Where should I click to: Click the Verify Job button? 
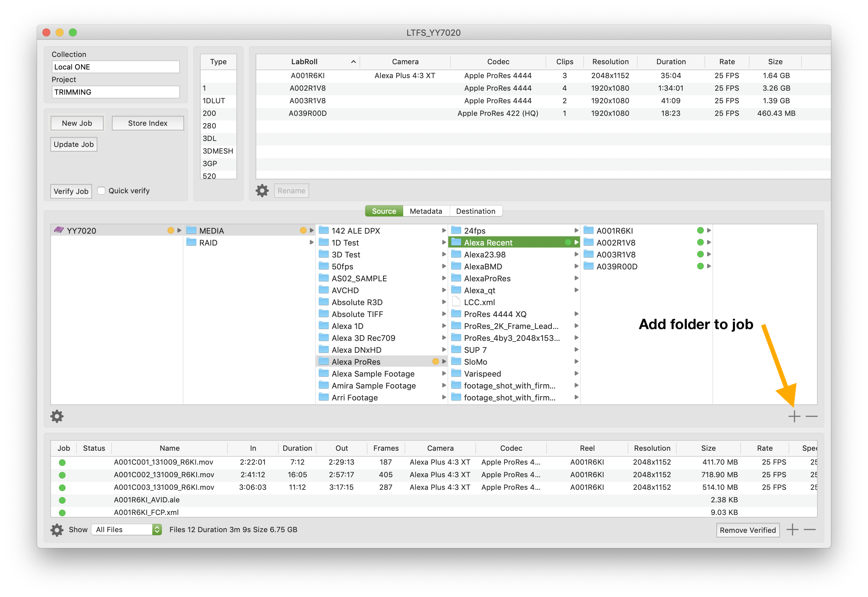71,191
